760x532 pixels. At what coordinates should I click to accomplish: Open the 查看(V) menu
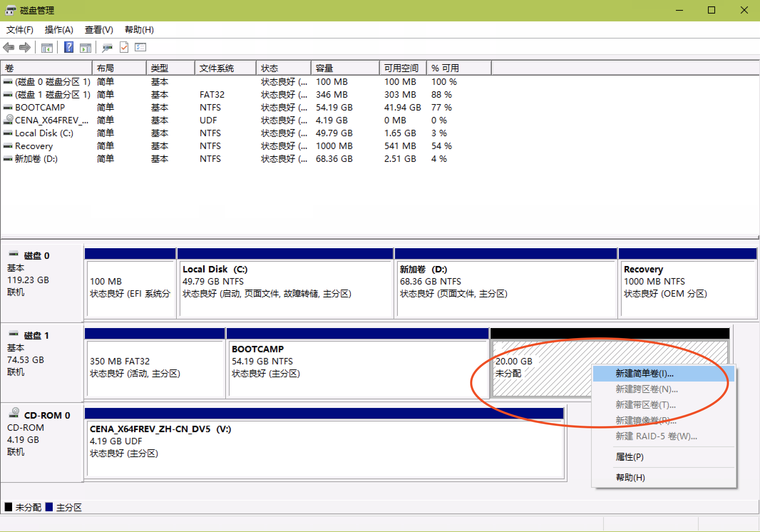coord(99,30)
